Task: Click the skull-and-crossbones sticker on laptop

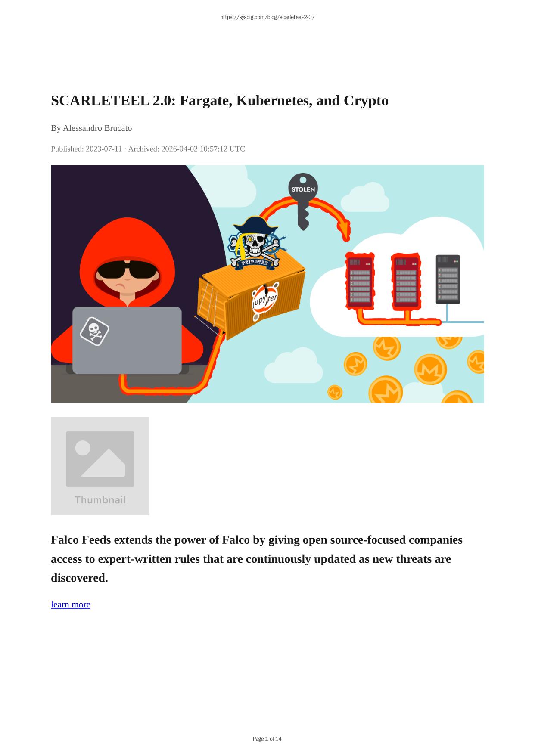Action: coord(94,331)
